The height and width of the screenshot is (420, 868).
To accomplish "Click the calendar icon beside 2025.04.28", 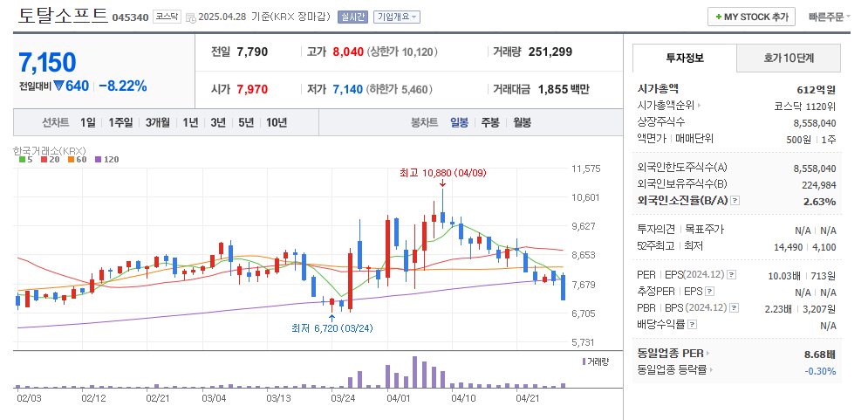I will [x=191, y=17].
